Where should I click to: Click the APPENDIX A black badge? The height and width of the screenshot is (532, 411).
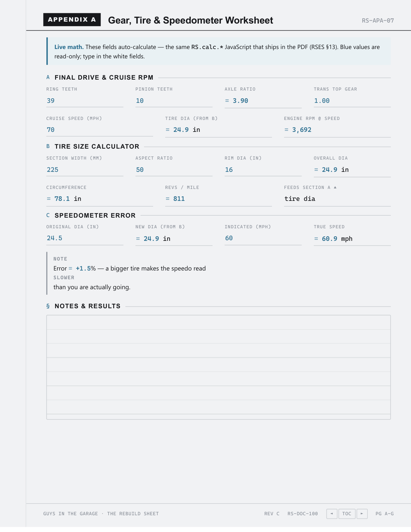[x=72, y=20]
